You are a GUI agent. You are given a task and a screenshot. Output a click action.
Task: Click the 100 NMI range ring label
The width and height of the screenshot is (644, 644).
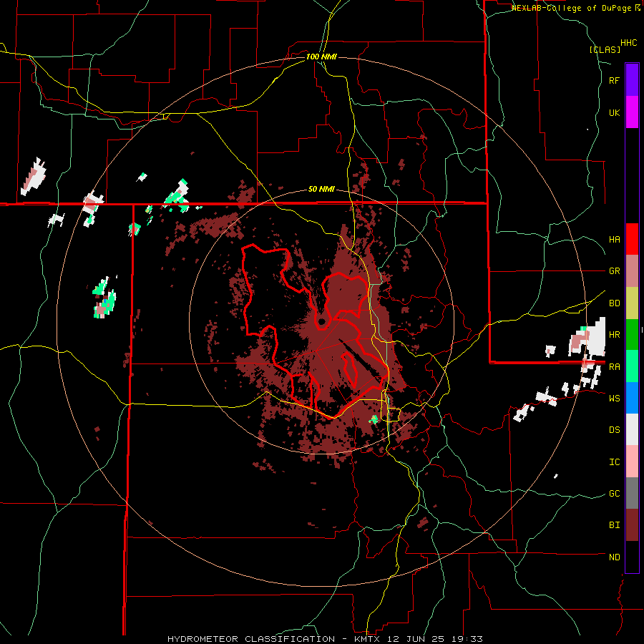pyautogui.click(x=321, y=57)
